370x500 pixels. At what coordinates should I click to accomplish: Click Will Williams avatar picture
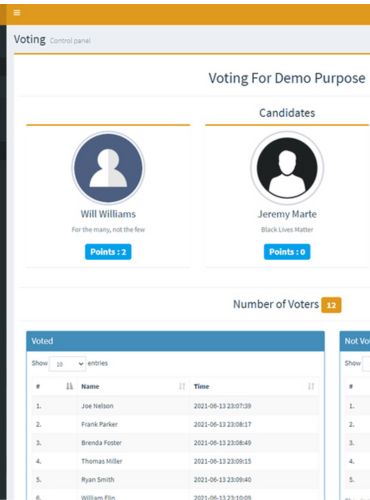(108, 167)
